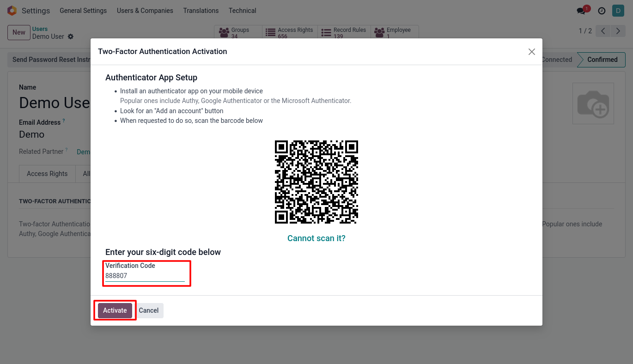Click the 'Authenticator App Setup' heading
This screenshot has width=633, height=364.
coord(152,78)
